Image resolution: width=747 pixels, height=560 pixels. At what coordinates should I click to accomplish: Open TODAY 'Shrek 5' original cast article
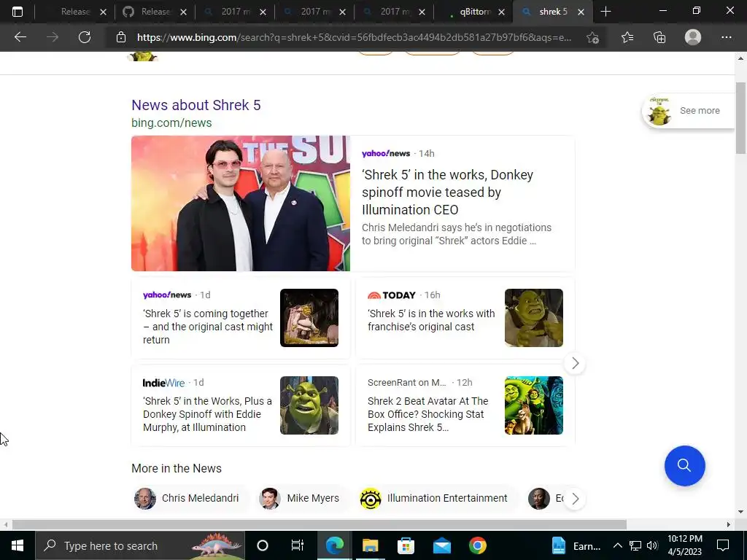[x=431, y=320]
